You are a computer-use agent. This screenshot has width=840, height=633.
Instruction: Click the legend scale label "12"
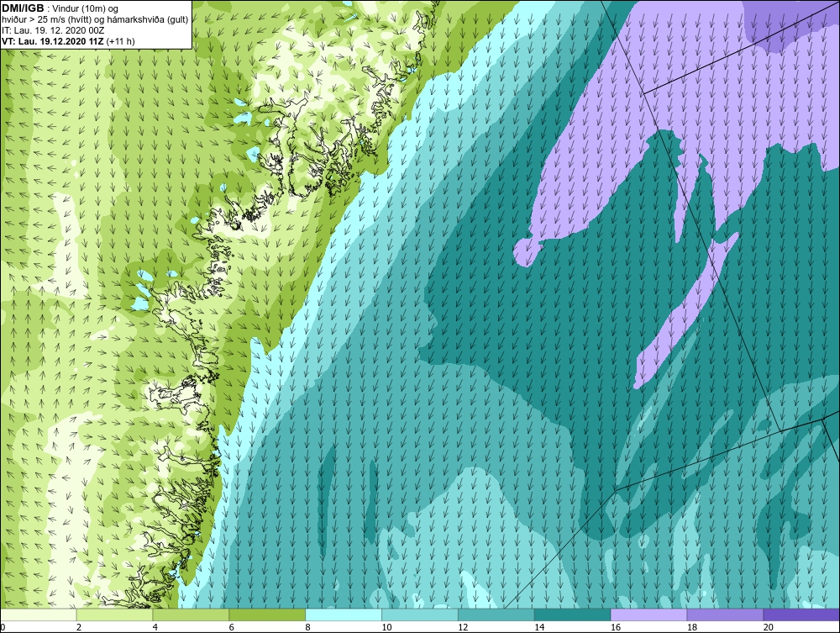click(463, 627)
